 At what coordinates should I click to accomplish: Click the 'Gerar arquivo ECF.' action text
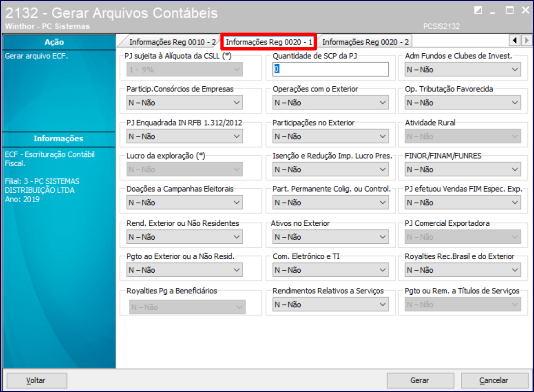(x=36, y=56)
